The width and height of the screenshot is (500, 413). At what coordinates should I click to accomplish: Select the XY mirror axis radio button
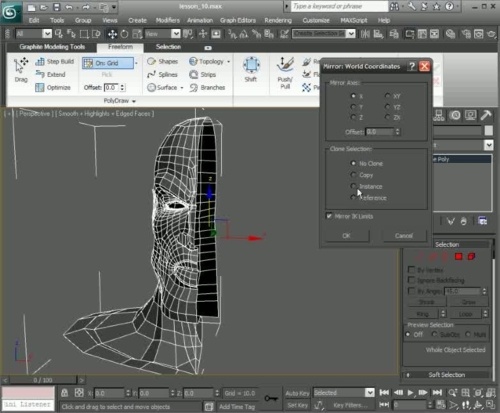(x=387, y=96)
